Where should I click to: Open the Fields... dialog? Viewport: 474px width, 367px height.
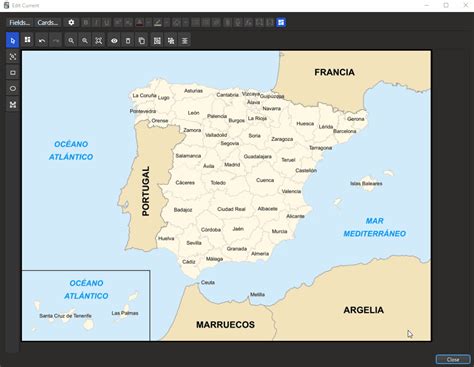click(20, 23)
